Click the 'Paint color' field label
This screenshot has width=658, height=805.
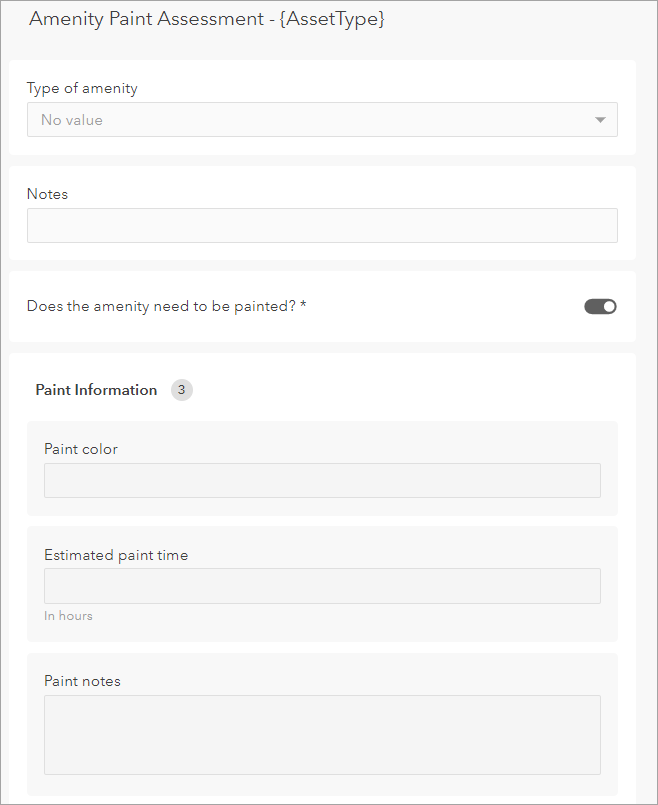81,449
